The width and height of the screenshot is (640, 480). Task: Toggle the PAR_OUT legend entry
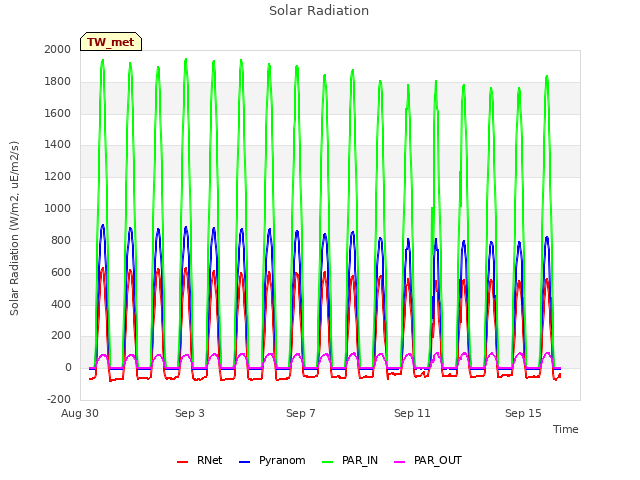click(x=428, y=461)
